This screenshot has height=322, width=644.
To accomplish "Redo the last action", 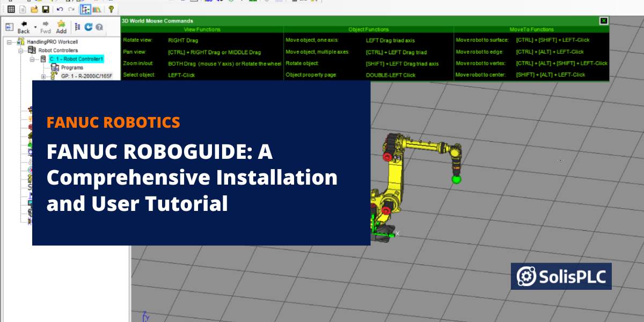I will (x=71, y=9).
